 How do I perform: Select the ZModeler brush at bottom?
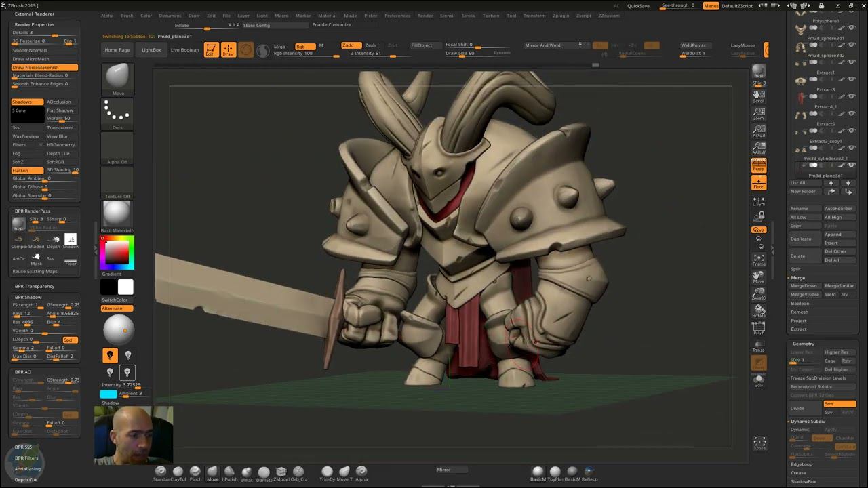coord(281,473)
